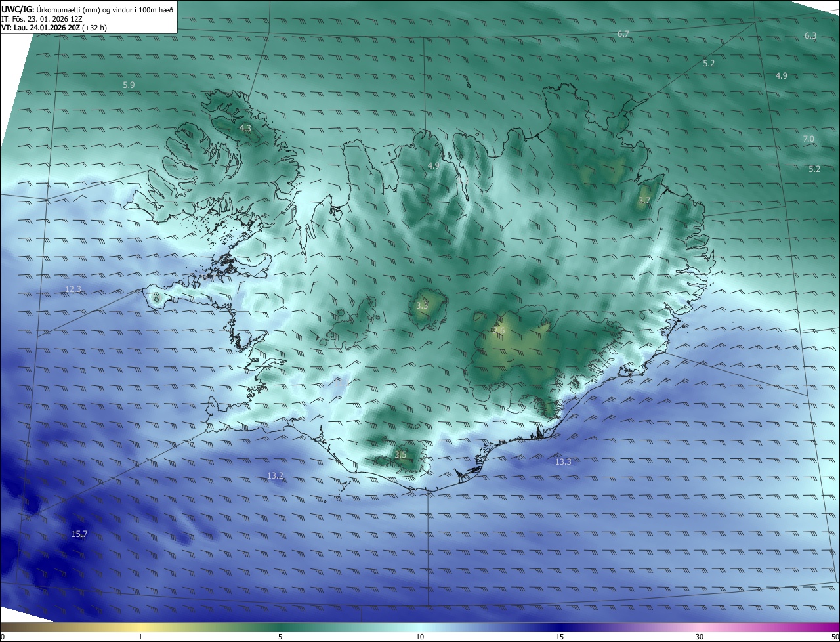The width and height of the screenshot is (840, 642).
Task: Click the brown start of the color scale
Action: click(7, 627)
